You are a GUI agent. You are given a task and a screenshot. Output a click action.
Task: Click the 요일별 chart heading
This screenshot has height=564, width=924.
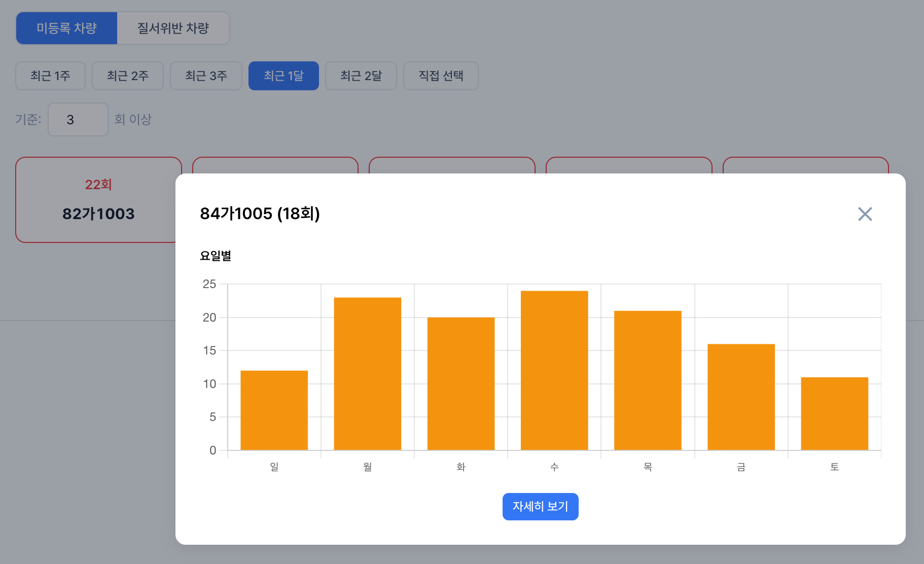click(216, 256)
